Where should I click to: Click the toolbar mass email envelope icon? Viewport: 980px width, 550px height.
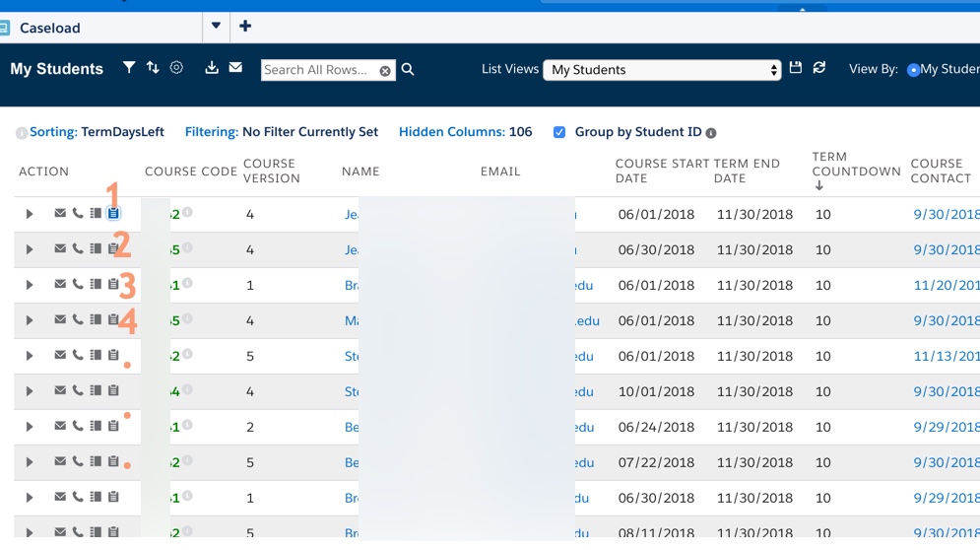pos(235,68)
